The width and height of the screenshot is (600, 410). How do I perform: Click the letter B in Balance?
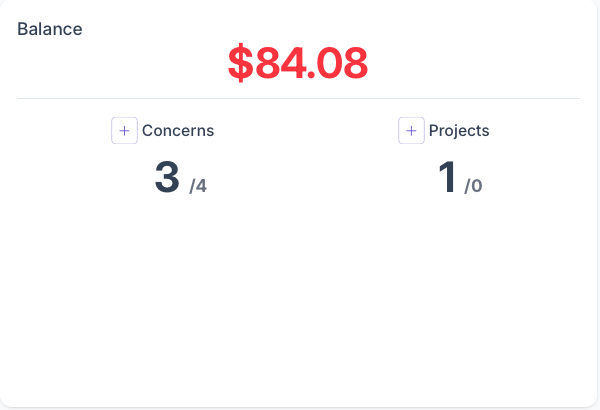pos(23,29)
